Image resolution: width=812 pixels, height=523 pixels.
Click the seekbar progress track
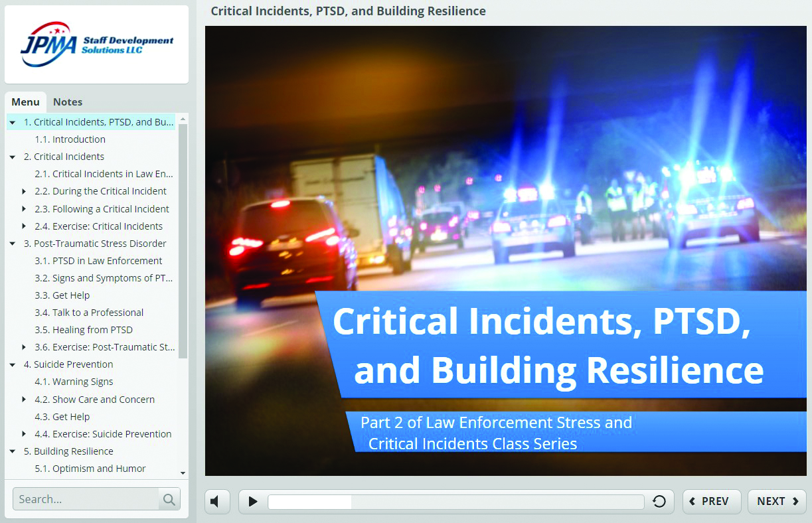coord(455,502)
